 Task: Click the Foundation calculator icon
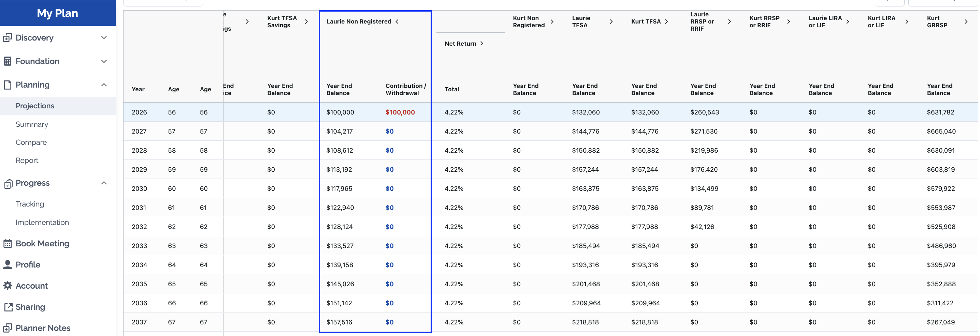(x=7, y=61)
